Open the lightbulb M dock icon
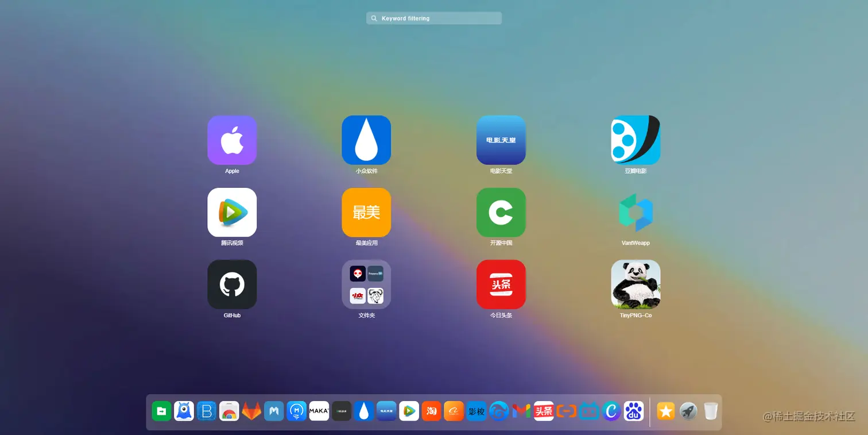This screenshot has width=868, height=435. (296, 411)
